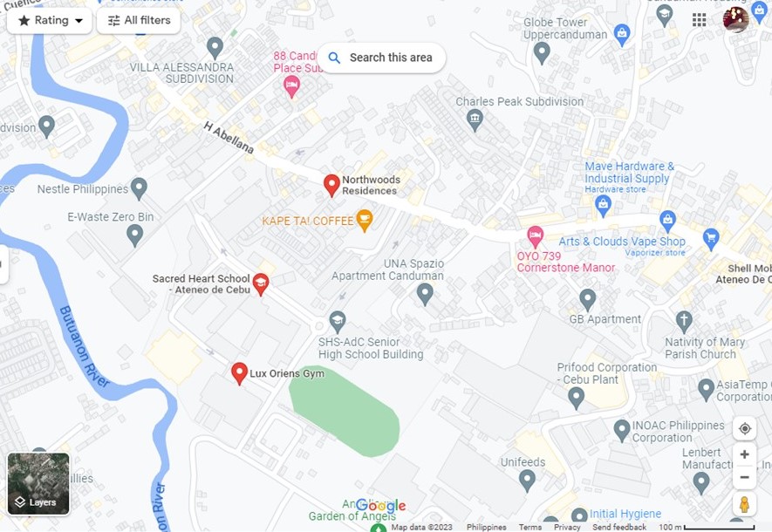Click Mave Hardware shopping bag marker

click(x=603, y=205)
